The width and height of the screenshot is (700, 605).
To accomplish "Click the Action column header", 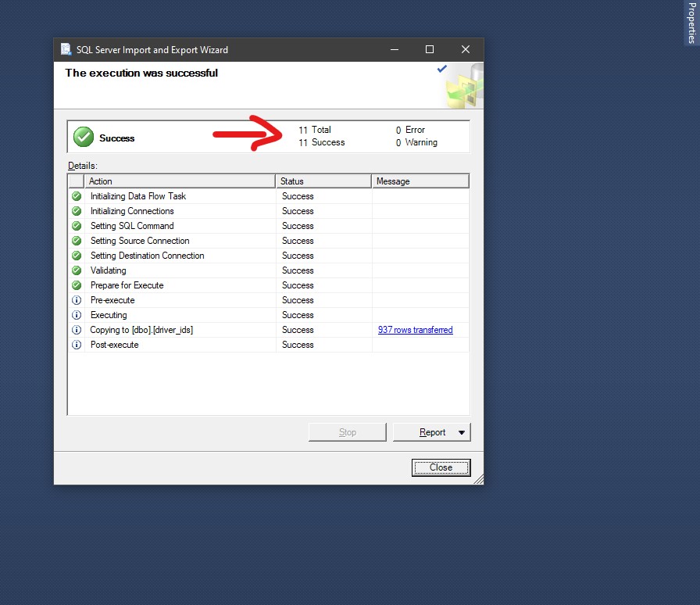I will (180, 181).
